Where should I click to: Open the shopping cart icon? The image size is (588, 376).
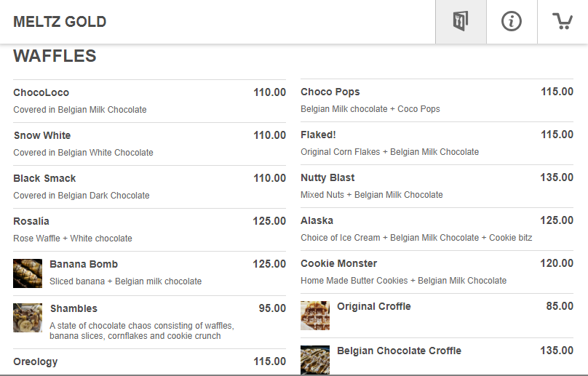pyautogui.click(x=563, y=22)
